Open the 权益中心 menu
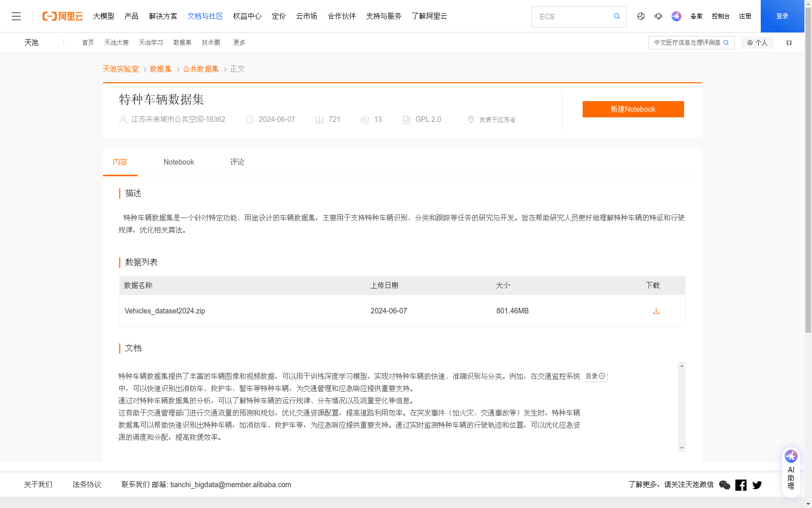 point(247,16)
